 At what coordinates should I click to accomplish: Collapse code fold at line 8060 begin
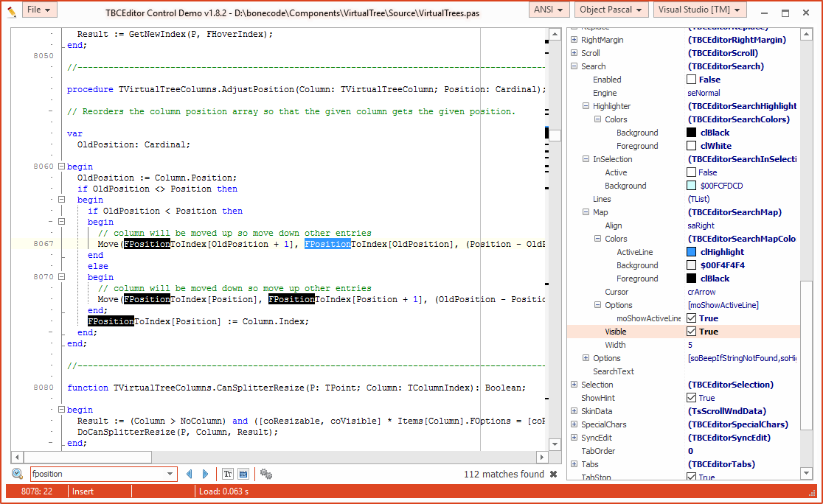pos(61,167)
